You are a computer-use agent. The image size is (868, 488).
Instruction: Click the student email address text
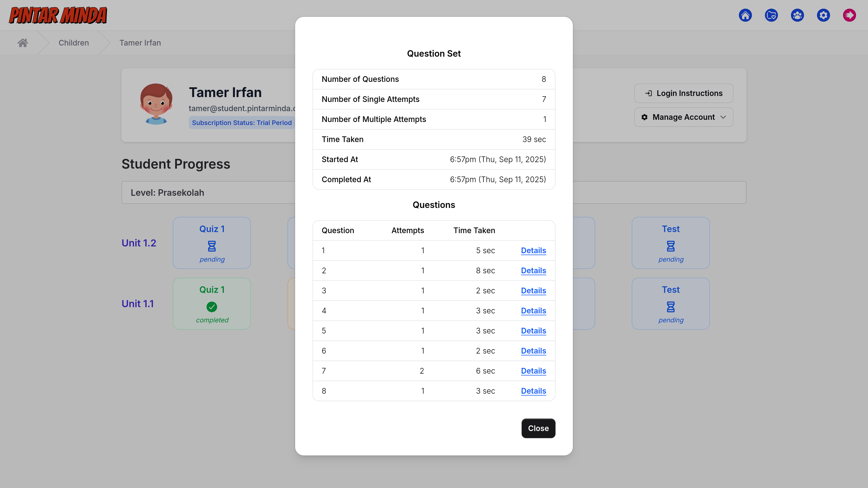(242, 108)
